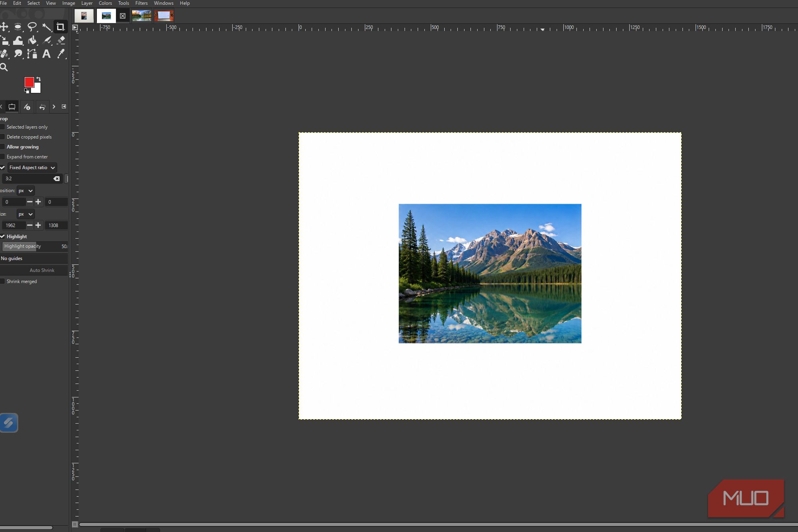The height and width of the screenshot is (532, 798).
Task: Open the View menu
Action: coord(51,3)
